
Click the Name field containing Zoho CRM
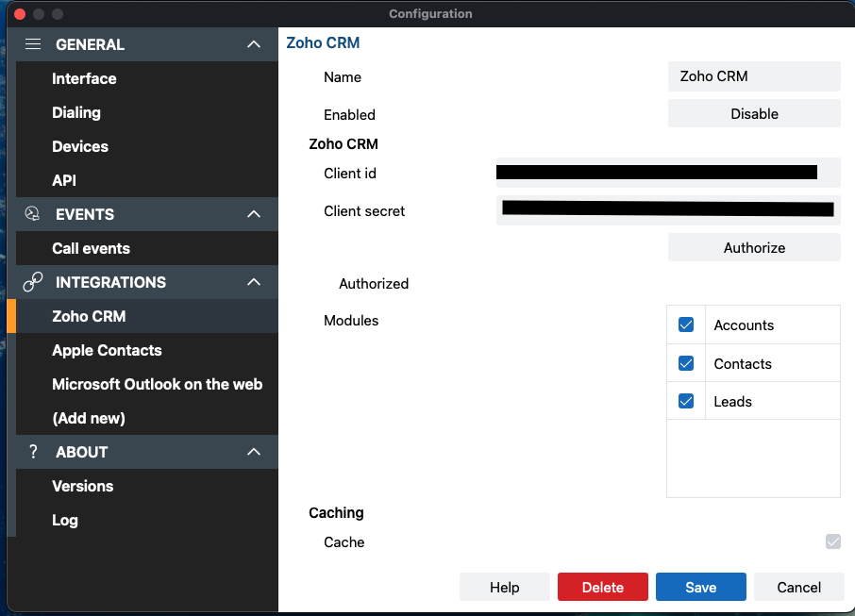pyautogui.click(x=754, y=76)
